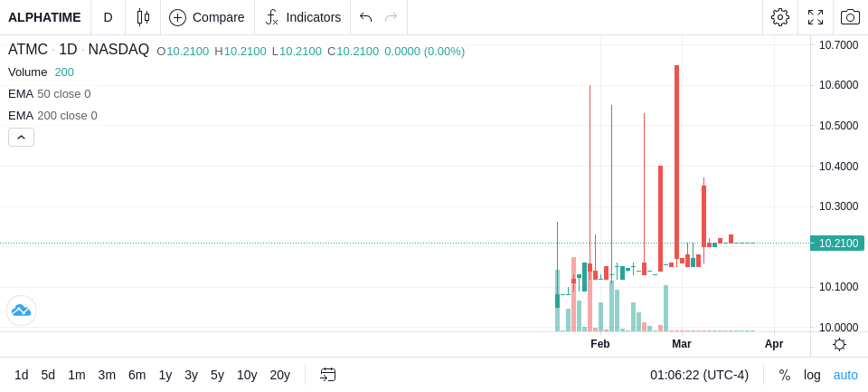Select the 1m time range
Viewport: 868px width, 392px height.
(x=77, y=376)
